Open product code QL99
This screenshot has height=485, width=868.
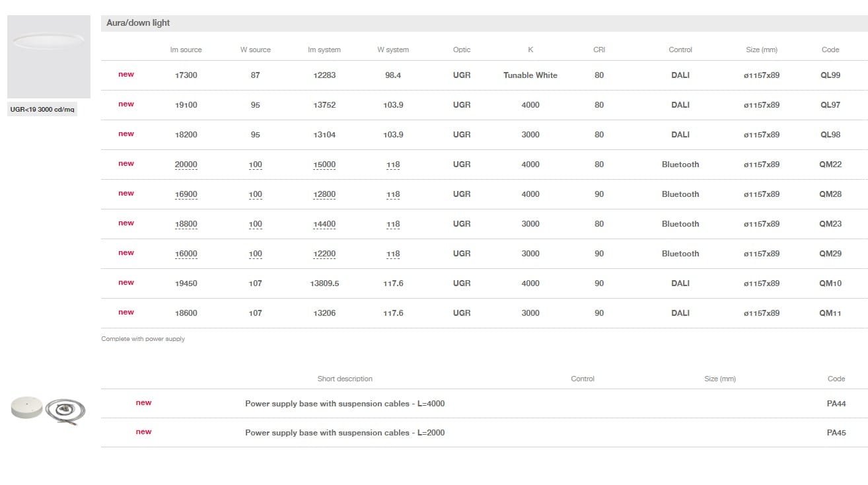[830, 75]
